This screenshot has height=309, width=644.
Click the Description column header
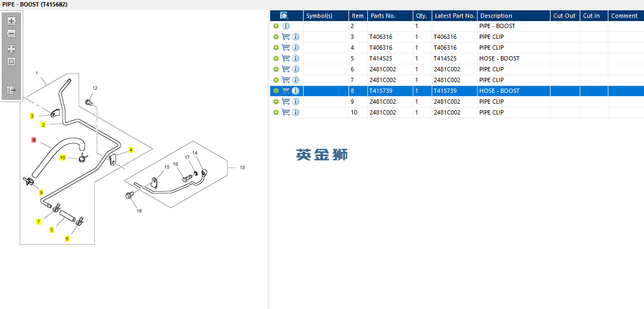click(x=514, y=16)
